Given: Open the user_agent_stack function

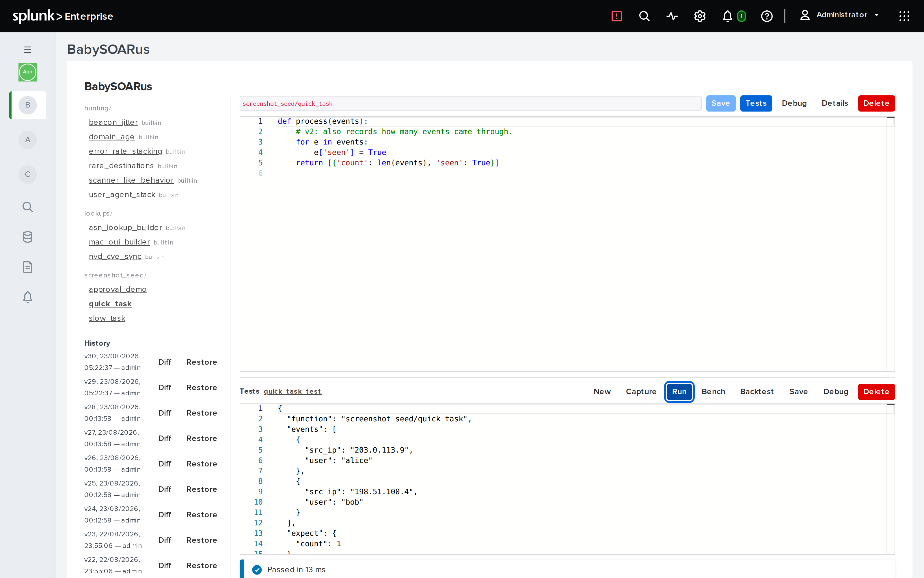Looking at the screenshot, I should [x=122, y=195].
